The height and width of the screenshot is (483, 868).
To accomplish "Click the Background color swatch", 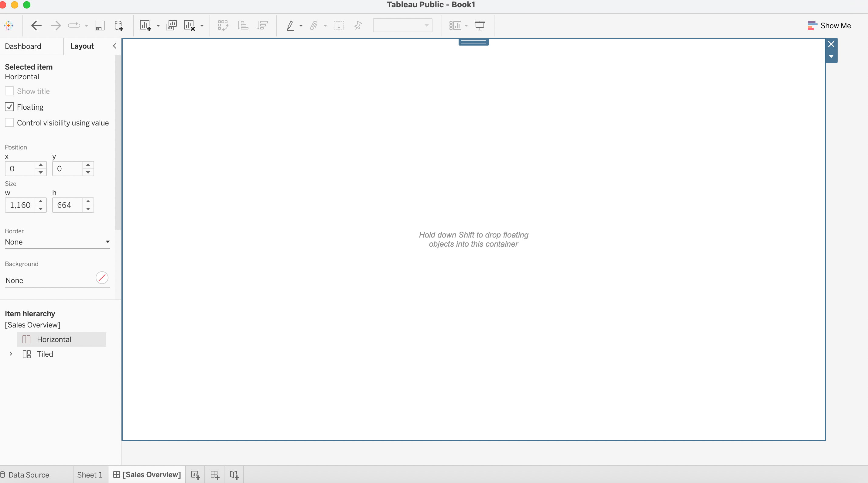I will click(102, 278).
